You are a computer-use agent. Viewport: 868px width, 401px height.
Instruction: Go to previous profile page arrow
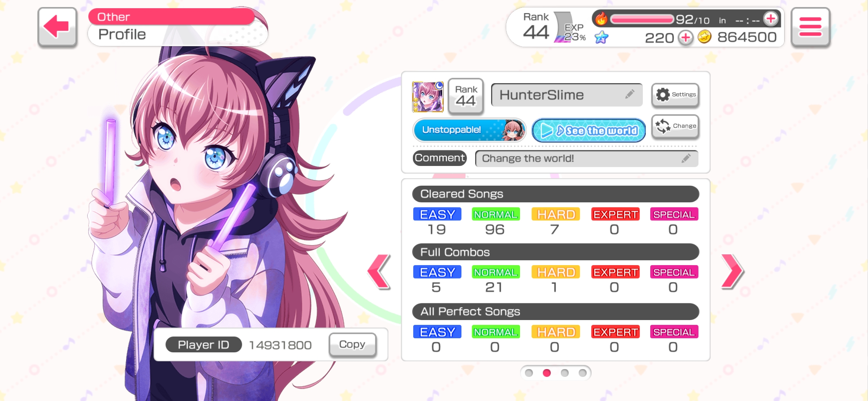pos(379,271)
